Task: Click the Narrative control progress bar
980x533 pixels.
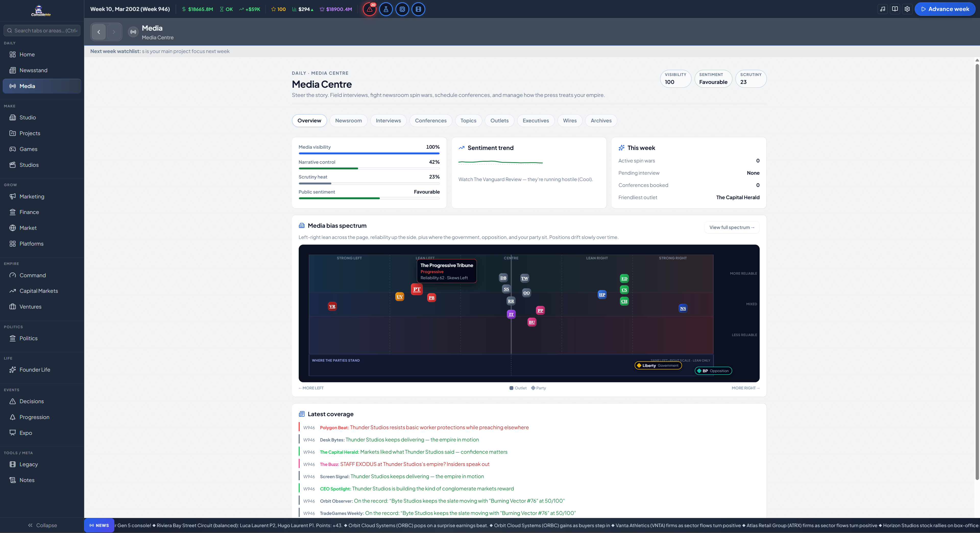Action: coord(369,168)
